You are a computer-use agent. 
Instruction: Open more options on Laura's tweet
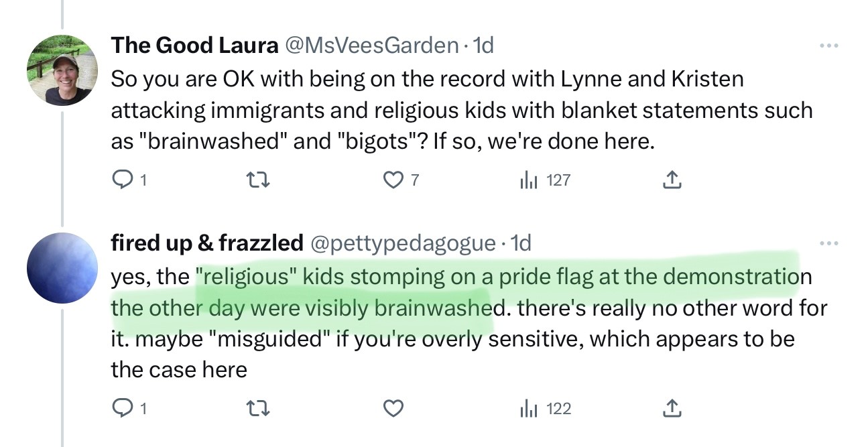[x=829, y=47]
